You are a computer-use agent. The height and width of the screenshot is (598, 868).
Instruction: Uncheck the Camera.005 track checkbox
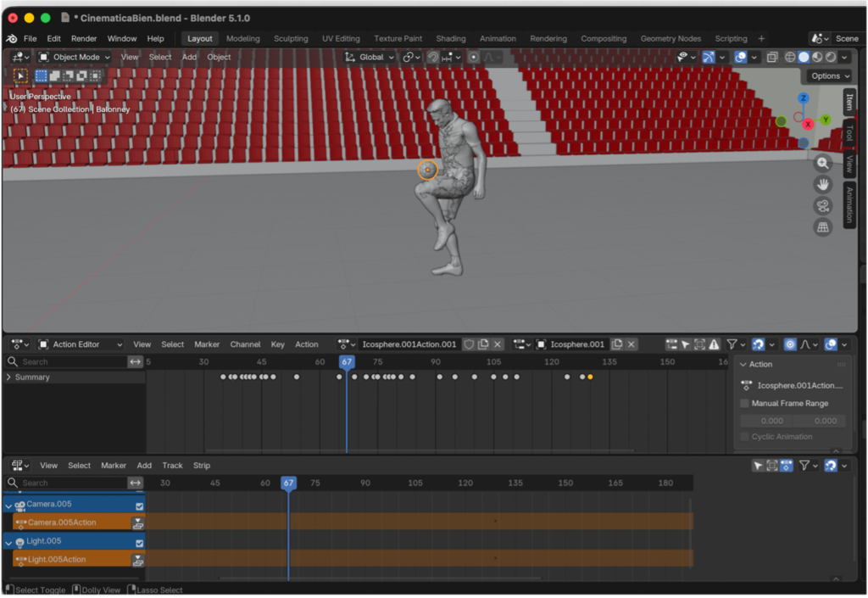pos(139,506)
